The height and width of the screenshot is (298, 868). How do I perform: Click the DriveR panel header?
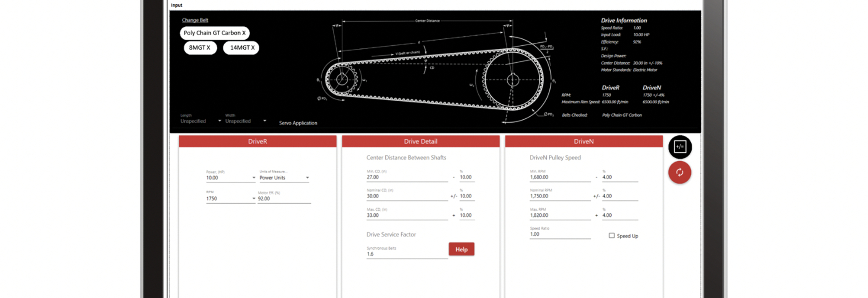(258, 141)
